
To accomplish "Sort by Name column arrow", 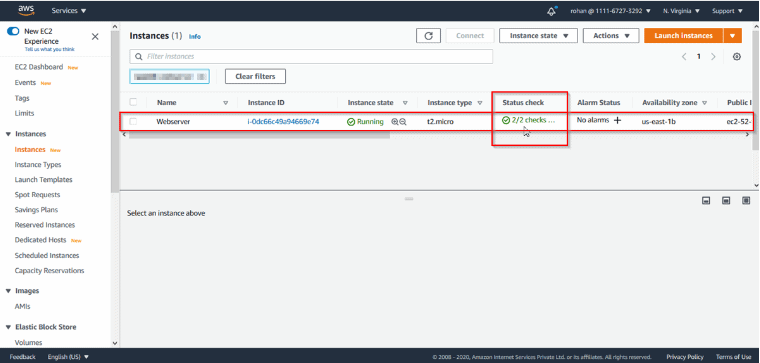I will click(225, 103).
